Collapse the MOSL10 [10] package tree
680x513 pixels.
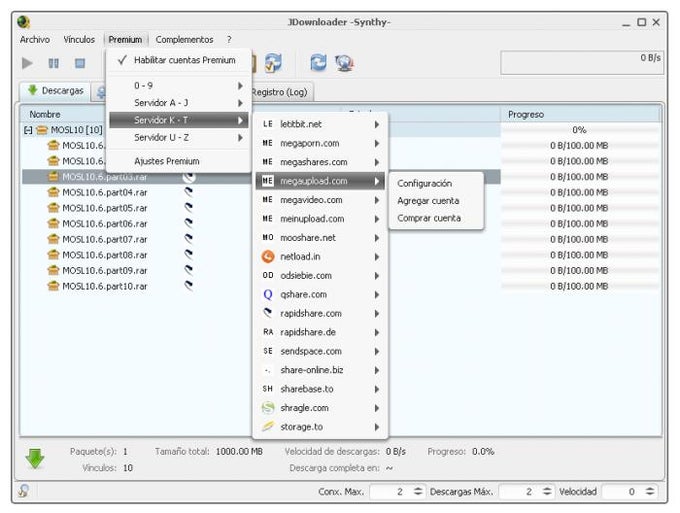[28, 130]
